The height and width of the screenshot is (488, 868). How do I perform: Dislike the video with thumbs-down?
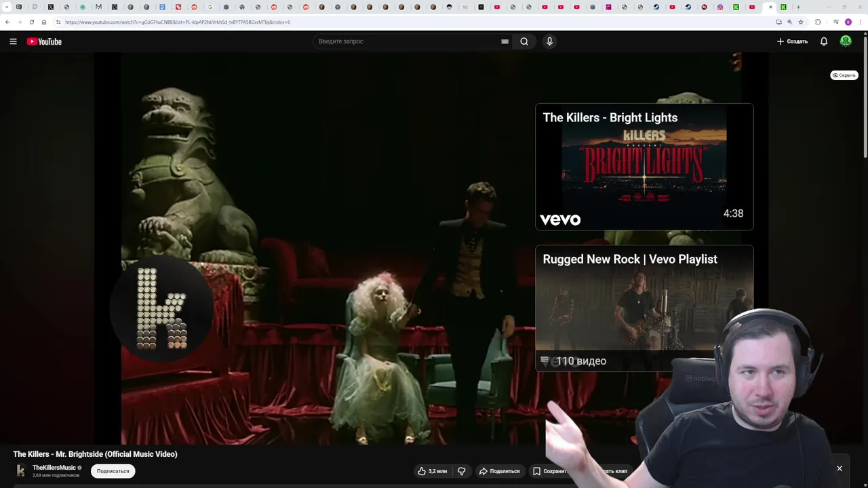[462, 471]
